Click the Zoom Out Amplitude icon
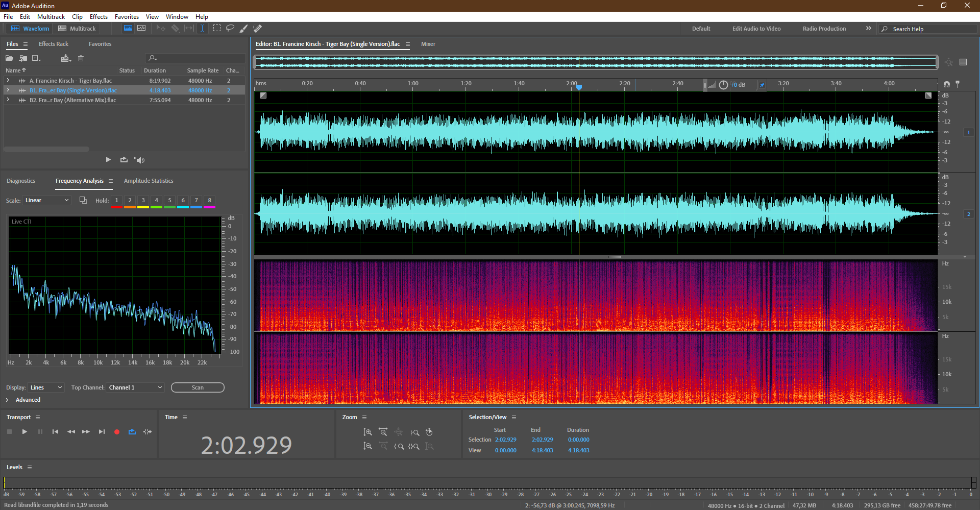Viewport: 980px width, 510px height. (367, 446)
